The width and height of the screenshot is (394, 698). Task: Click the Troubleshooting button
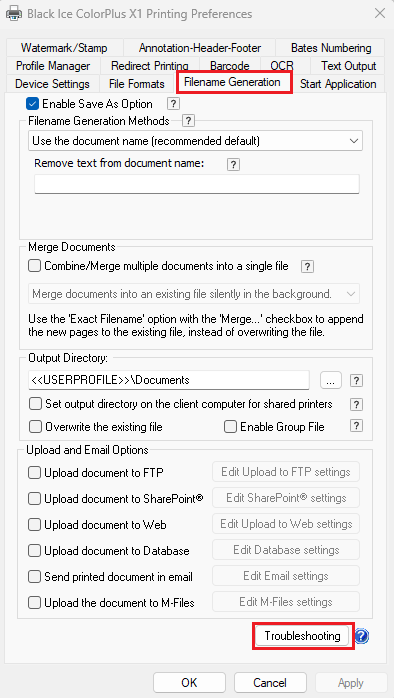click(302, 636)
